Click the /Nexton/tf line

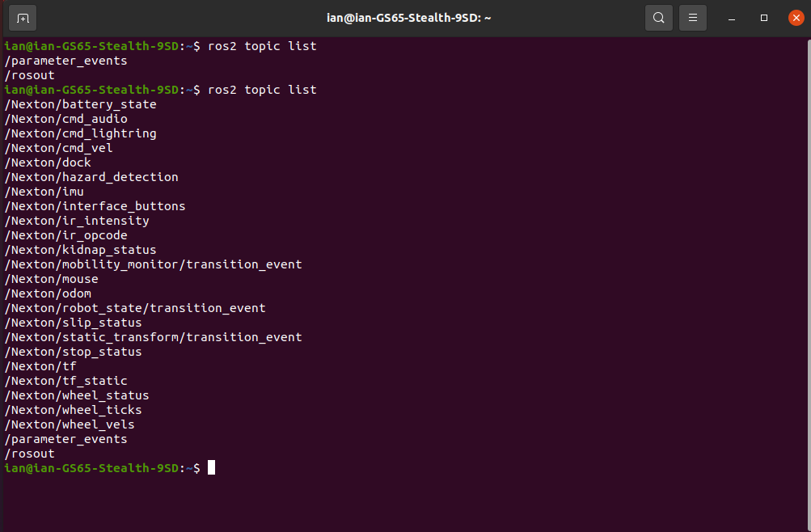41,366
